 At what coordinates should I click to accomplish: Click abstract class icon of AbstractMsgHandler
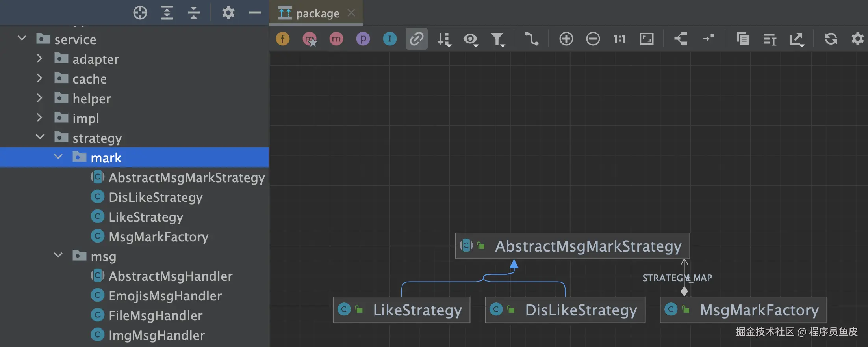97,275
